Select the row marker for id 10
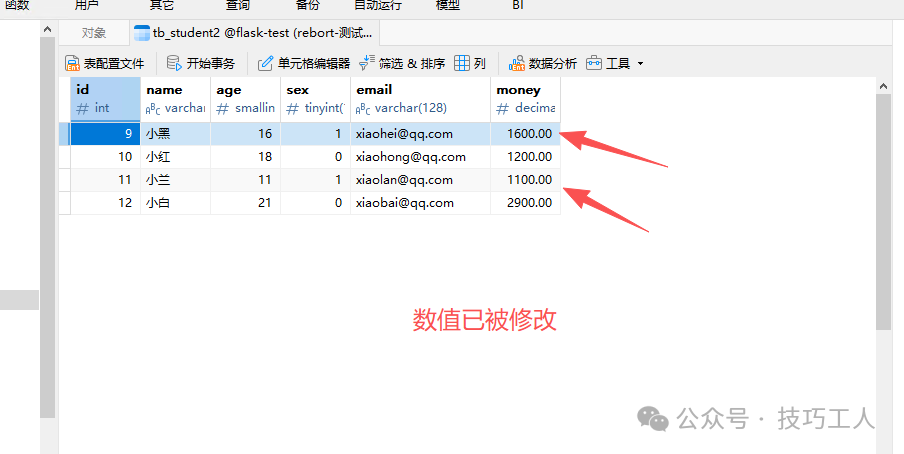 [x=65, y=157]
